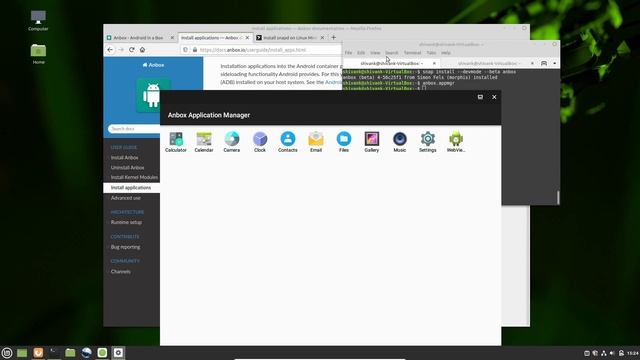Open the Contacts app in Anbox
This screenshot has height=360, width=640.
(288, 142)
